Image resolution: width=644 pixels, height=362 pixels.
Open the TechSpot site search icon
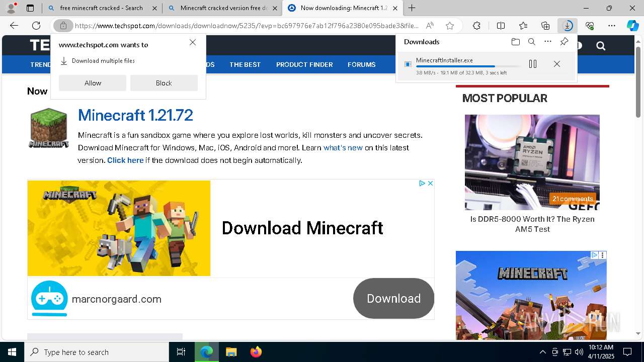click(601, 46)
